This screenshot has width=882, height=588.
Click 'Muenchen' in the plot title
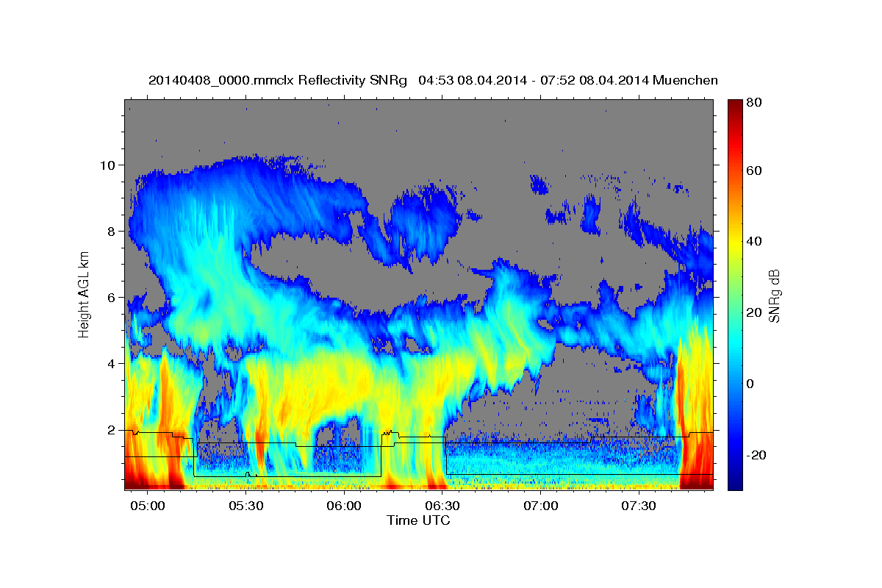[684, 80]
